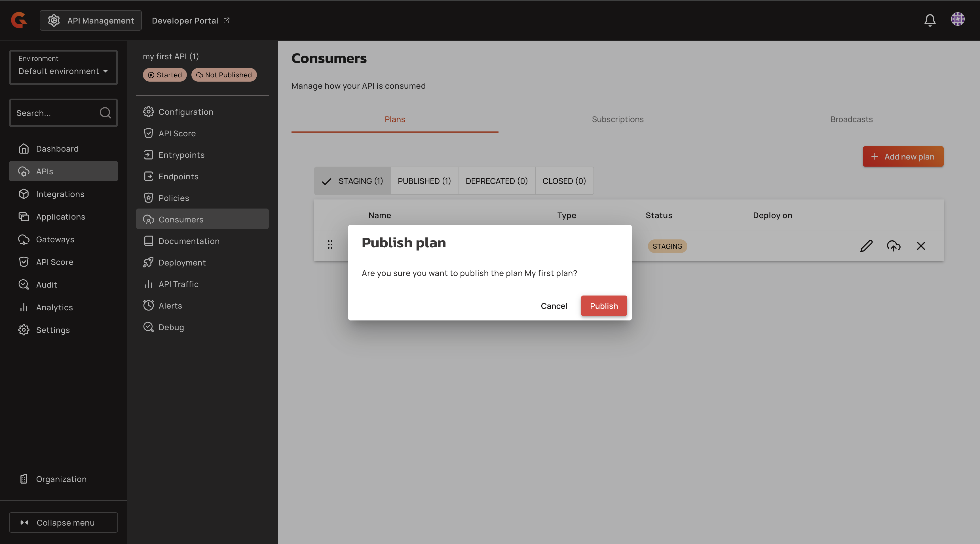Click the X close plan icon

click(x=921, y=246)
